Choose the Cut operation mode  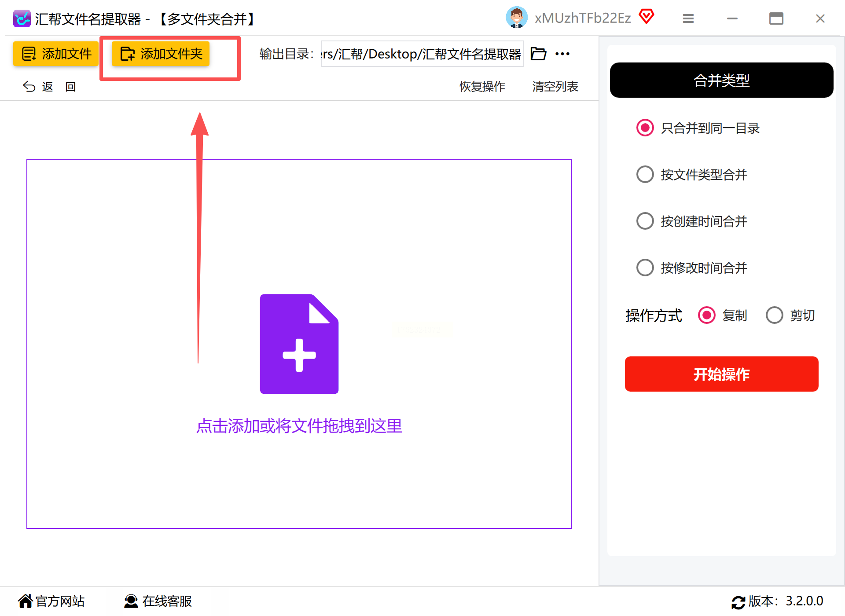tap(774, 315)
